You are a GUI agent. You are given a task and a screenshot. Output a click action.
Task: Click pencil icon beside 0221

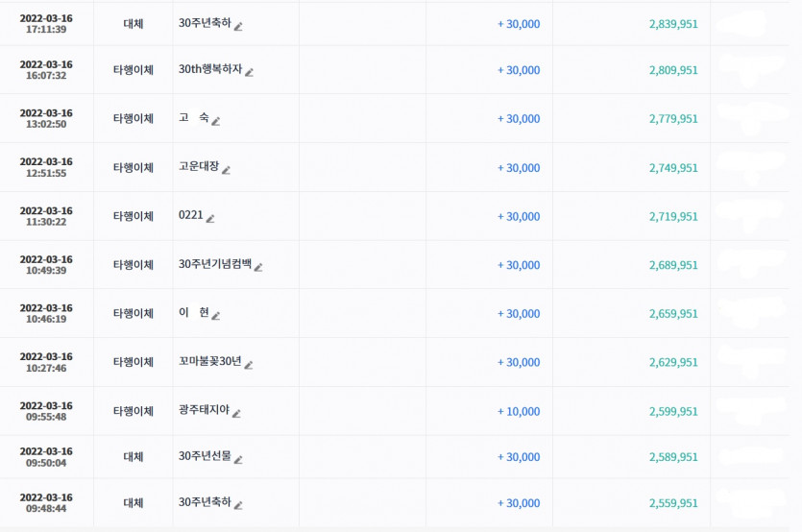(x=210, y=218)
